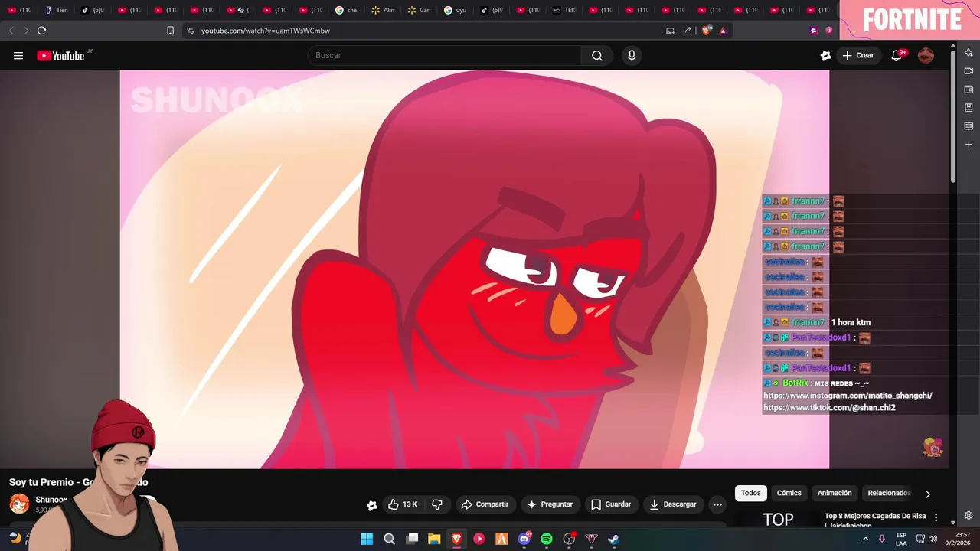Go forward in browser history

26,31
